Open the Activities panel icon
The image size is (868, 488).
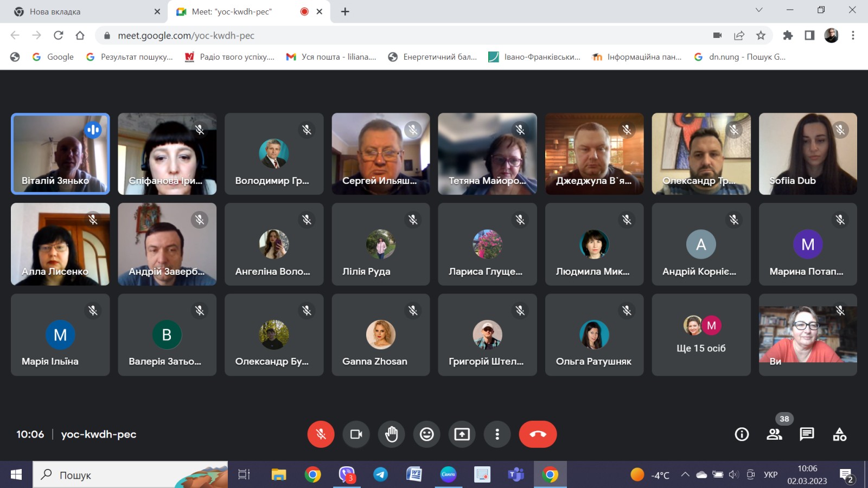coord(839,434)
